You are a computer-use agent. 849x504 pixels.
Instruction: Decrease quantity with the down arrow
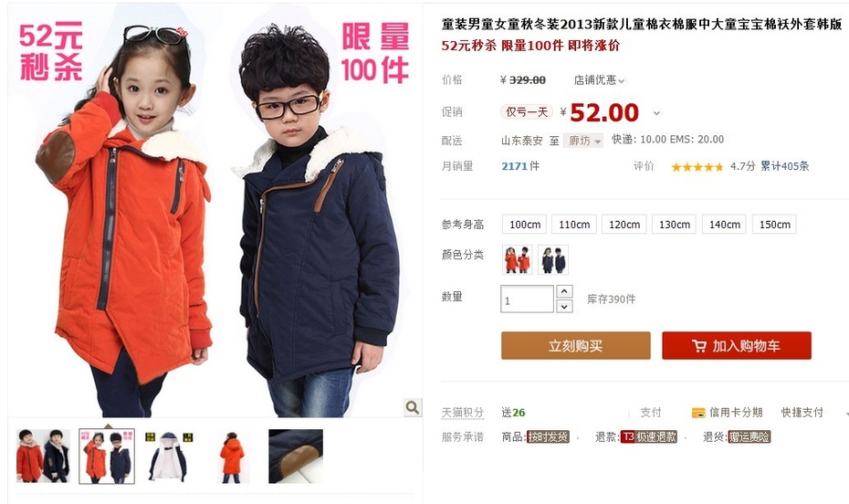tap(563, 307)
